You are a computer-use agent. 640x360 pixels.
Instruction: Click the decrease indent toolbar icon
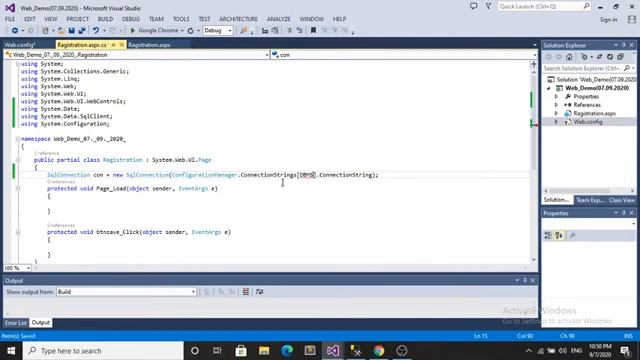pyautogui.click(x=265, y=31)
